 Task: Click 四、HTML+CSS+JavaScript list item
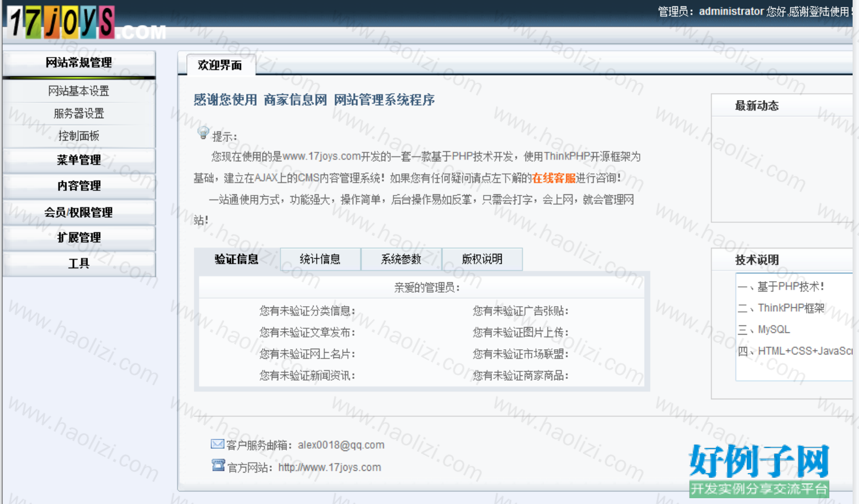click(795, 351)
